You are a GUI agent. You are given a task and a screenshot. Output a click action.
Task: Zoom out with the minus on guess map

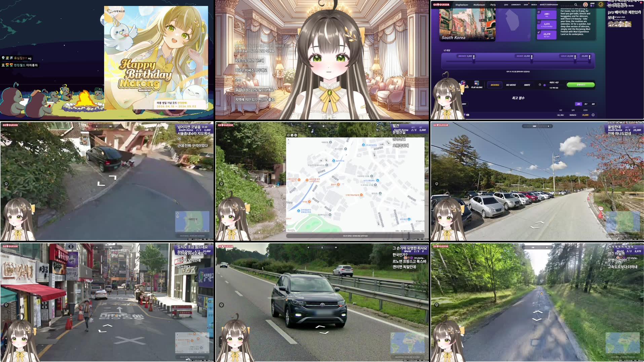(288, 143)
